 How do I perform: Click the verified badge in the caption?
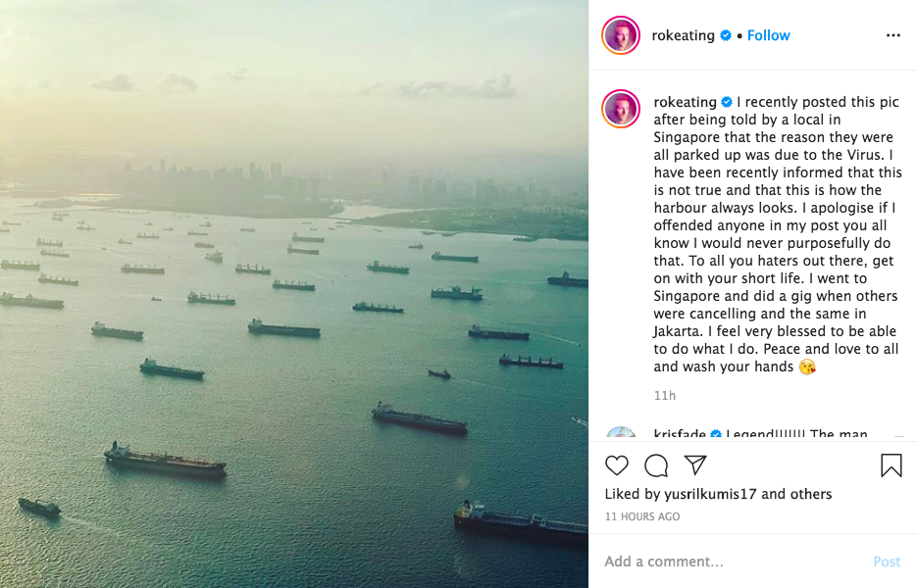point(727,102)
